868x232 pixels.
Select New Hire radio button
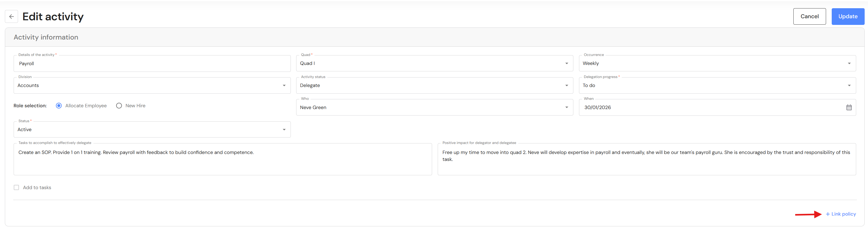119,105
